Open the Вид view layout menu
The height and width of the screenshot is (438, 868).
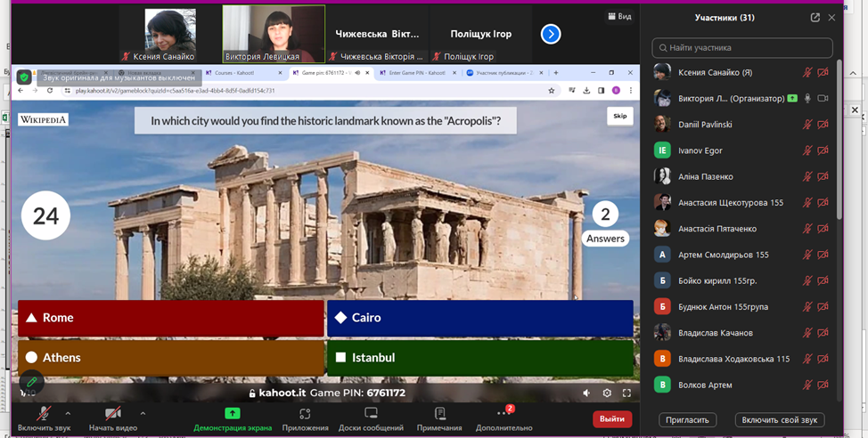[x=619, y=16]
